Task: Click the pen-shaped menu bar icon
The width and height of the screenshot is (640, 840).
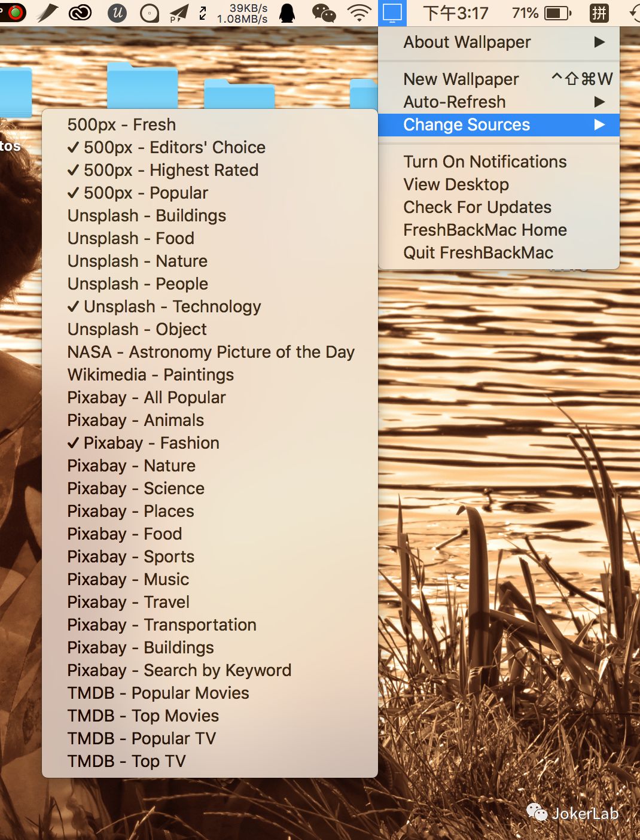Action: (47, 13)
